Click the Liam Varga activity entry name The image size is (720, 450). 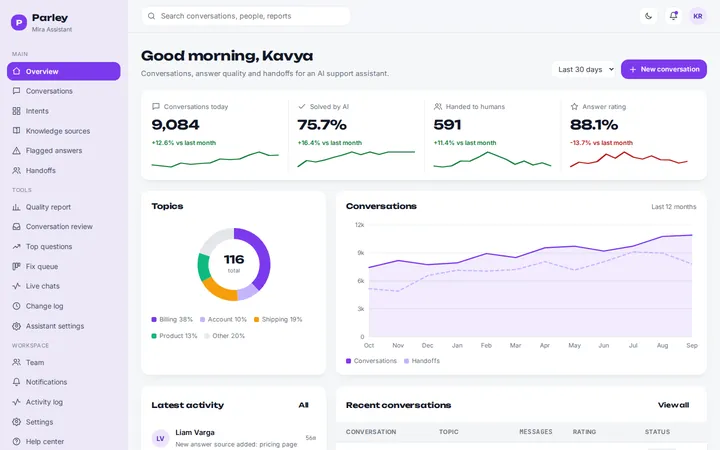tap(195, 433)
